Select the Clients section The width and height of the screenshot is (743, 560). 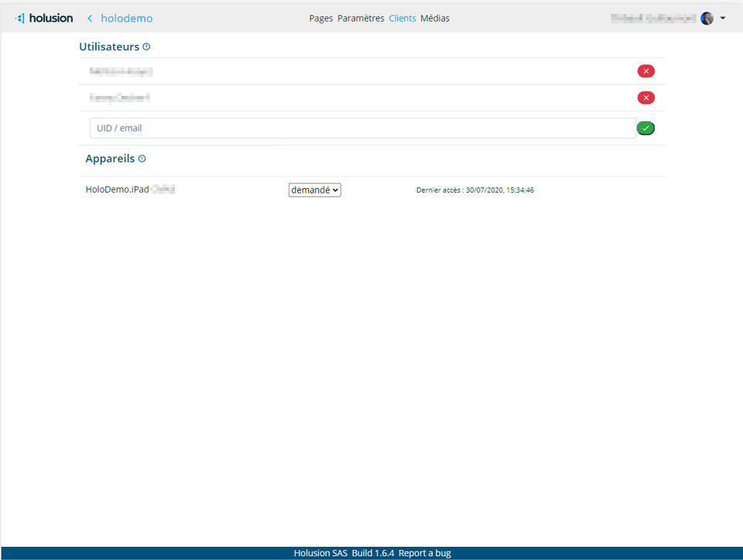(x=402, y=18)
